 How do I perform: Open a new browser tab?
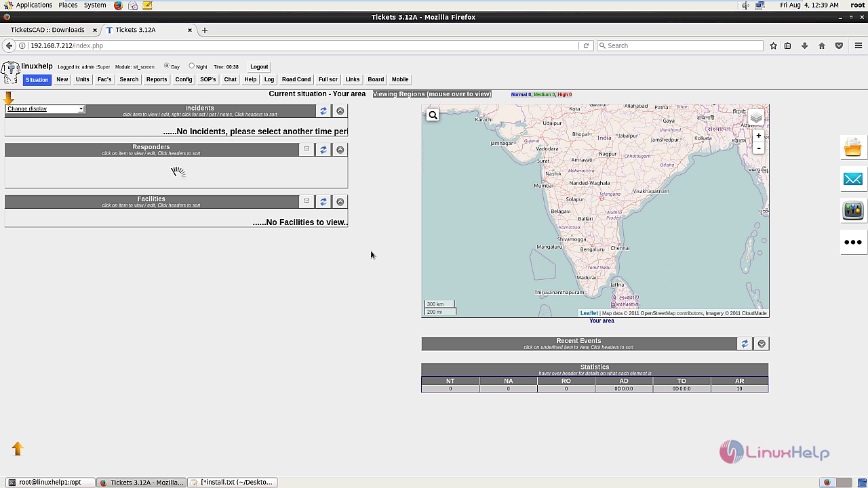coord(205,30)
